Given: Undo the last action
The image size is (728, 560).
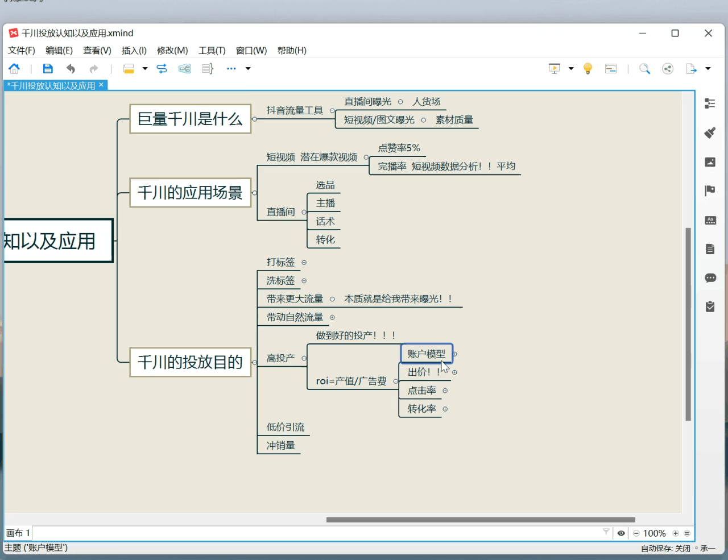Looking at the screenshot, I should click(x=71, y=69).
